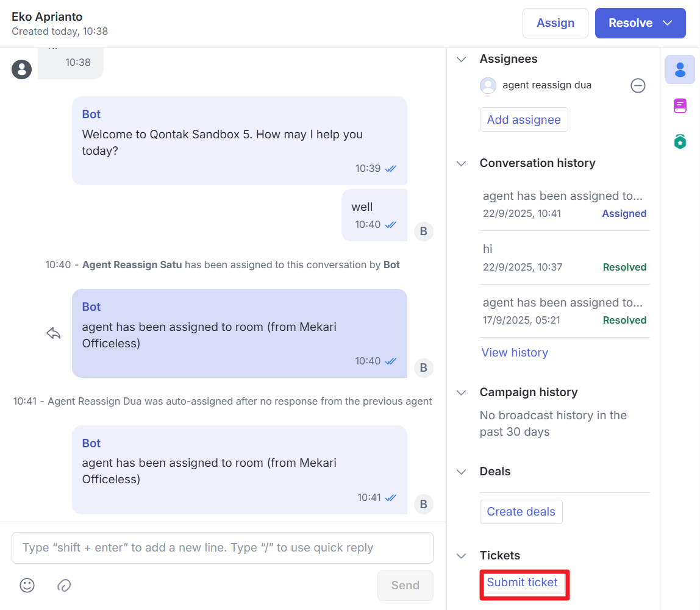This screenshot has height=610, width=700.
Task: Open the green hexagon sidebar icon
Action: 680,142
